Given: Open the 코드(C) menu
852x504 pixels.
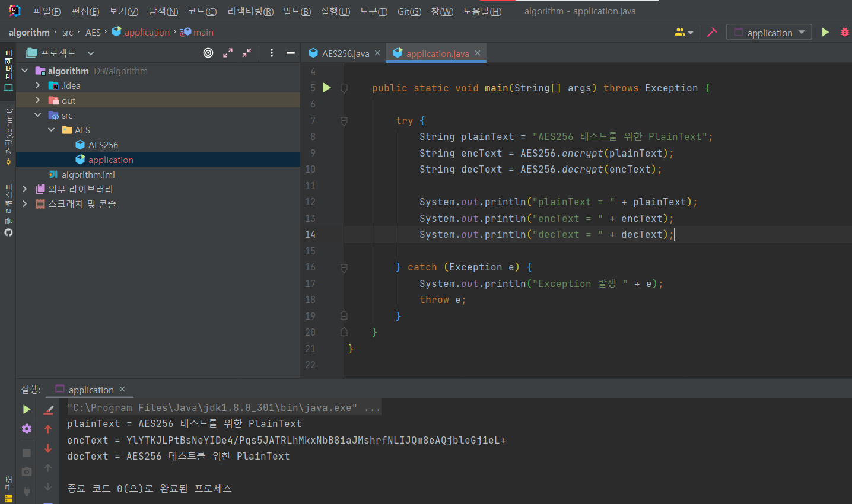Looking at the screenshot, I should click(202, 11).
